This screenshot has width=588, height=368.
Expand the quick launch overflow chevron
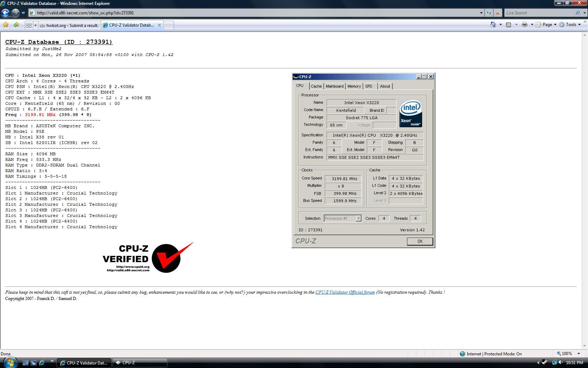click(x=52, y=361)
